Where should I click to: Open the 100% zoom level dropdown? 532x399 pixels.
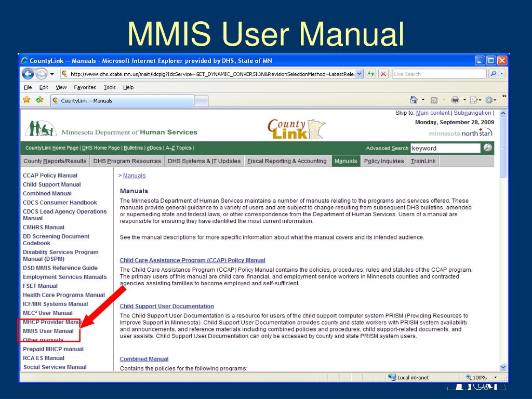495,377
